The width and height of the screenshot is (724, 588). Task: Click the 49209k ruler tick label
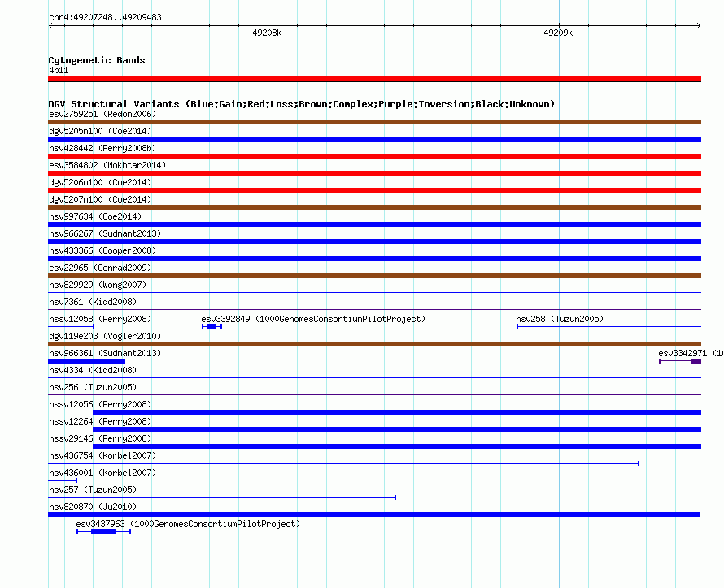tap(558, 33)
